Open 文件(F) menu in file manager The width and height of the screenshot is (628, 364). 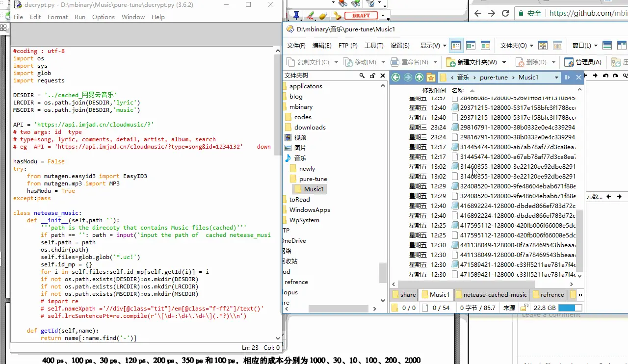coord(296,46)
